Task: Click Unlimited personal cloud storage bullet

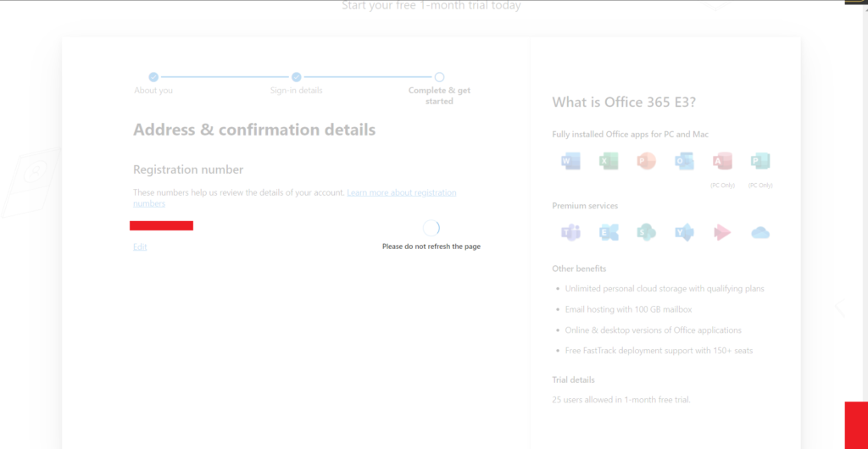Action: [x=665, y=289]
